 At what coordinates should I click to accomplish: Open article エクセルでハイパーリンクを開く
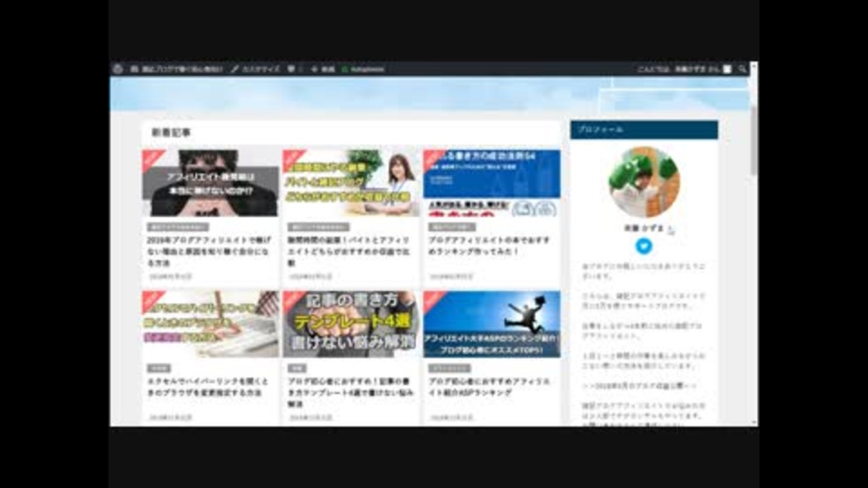click(208, 387)
